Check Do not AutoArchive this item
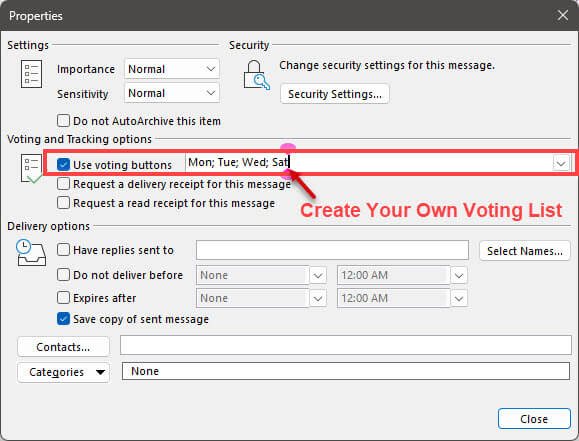This screenshot has width=579, height=441. [64, 121]
